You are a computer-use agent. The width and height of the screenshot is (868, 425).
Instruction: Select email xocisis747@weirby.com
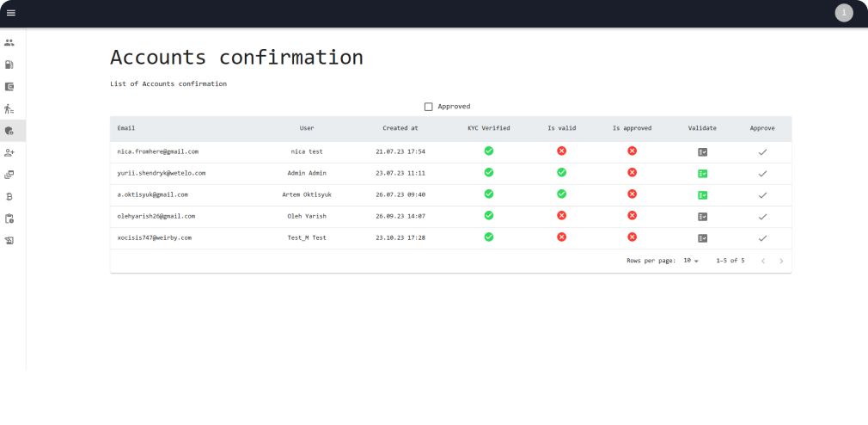(x=155, y=237)
